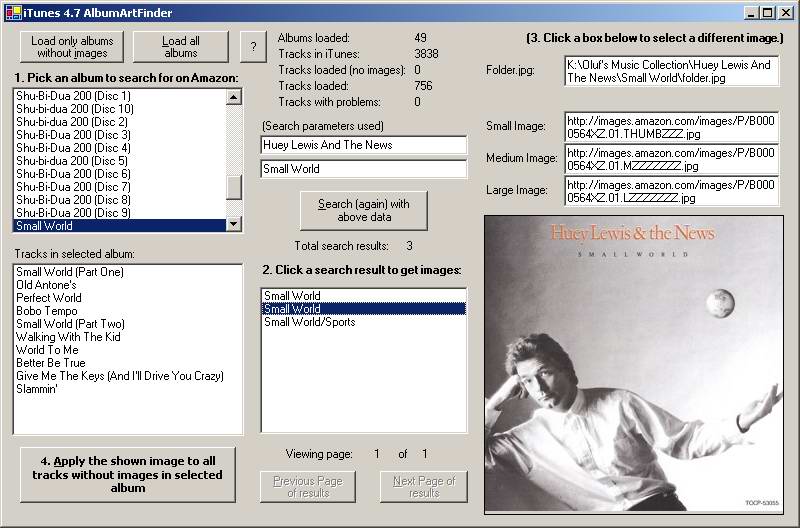Select Shu-Bi-Dua 200 (Disc 1) album
Screen dimensions: 800x528
click(74, 96)
